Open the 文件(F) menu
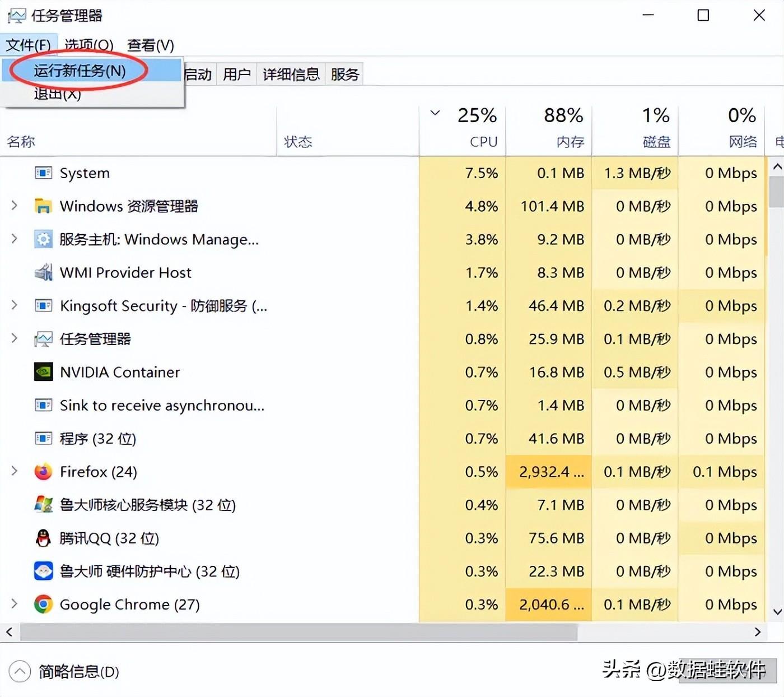The image size is (784, 697). click(28, 45)
